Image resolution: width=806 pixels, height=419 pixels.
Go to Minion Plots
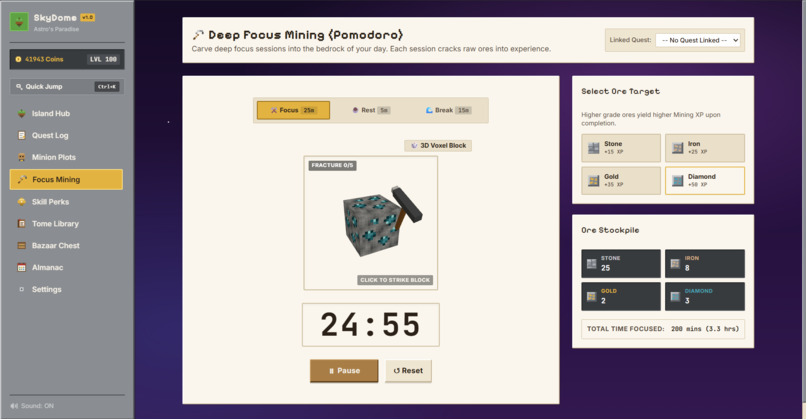66,157
